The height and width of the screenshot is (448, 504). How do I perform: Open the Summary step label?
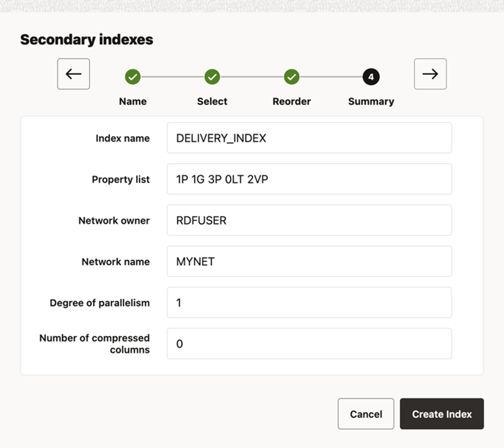371,101
